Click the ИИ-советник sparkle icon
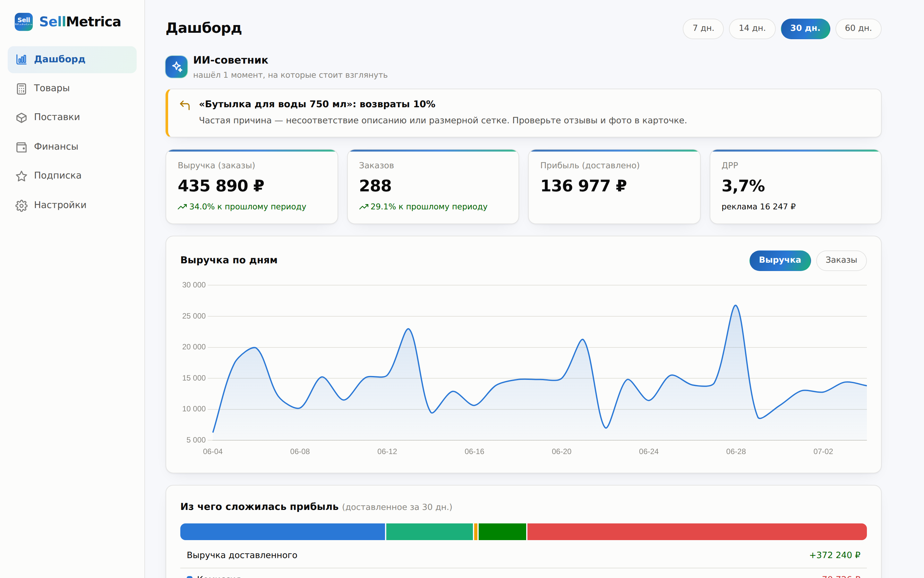Screen dimensions: 924x578 (x=176, y=67)
